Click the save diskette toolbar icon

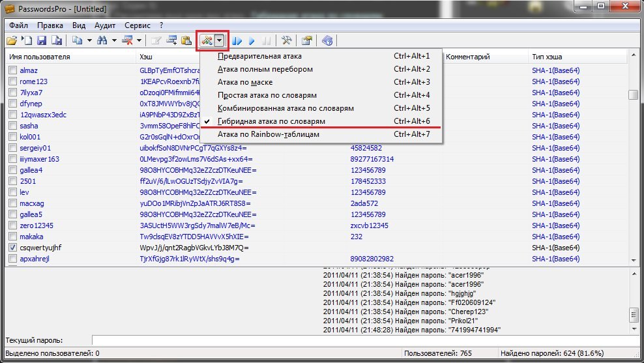click(41, 40)
